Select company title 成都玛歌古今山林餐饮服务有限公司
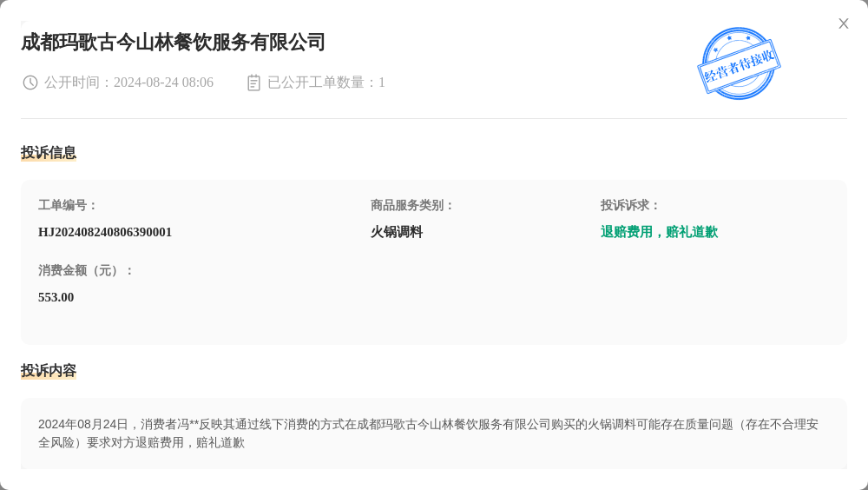This screenshot has height=490, width=868. coord(173,42)
